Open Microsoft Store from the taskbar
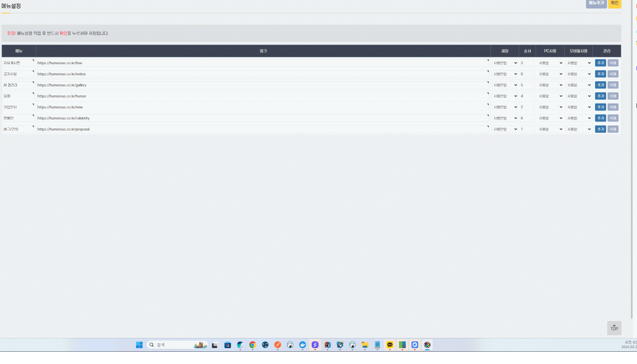This screenshot has width=637, height=364. (x=227, y=345)
